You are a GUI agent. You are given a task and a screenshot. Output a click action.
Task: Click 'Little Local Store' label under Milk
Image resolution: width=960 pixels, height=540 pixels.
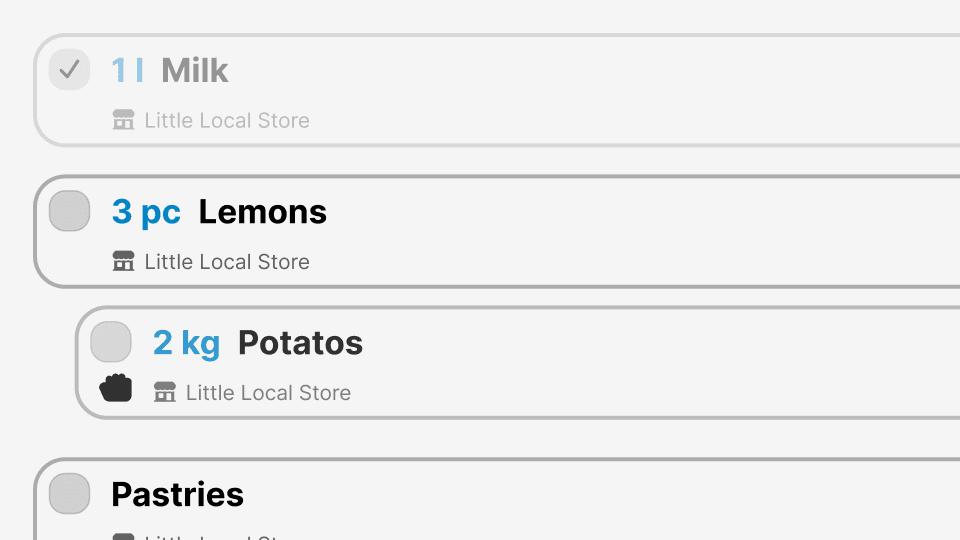pos(227,121)
